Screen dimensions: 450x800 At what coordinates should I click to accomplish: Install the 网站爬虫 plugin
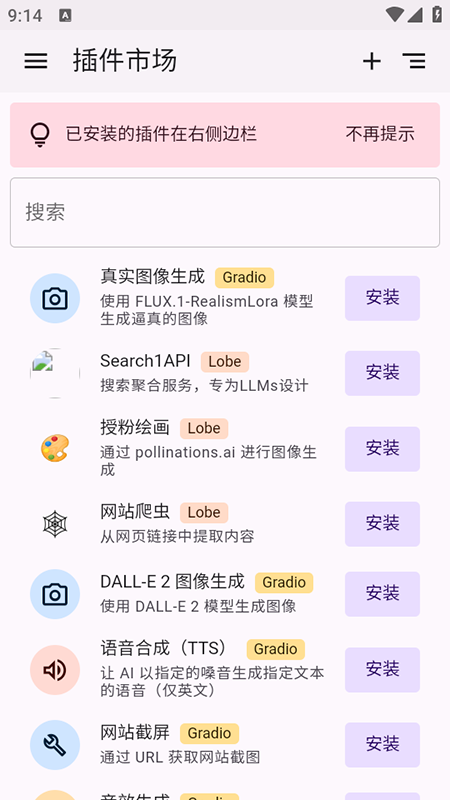[x=382, y=524]
